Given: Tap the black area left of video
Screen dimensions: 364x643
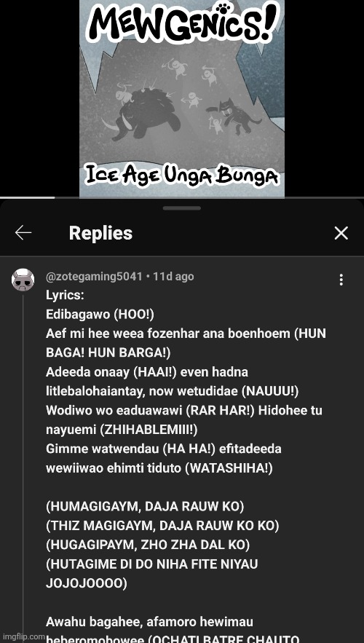Looking at the screenshot, I should pyautogui.click(x=39, y=98).
